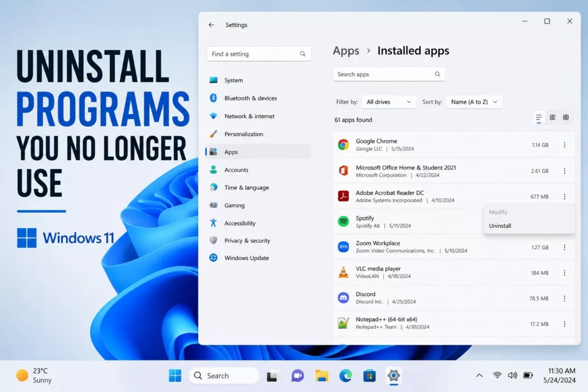Choose Uninstall from the context menu
The width and height of the screenshot is (588, 392).
[x=529, y=226]
